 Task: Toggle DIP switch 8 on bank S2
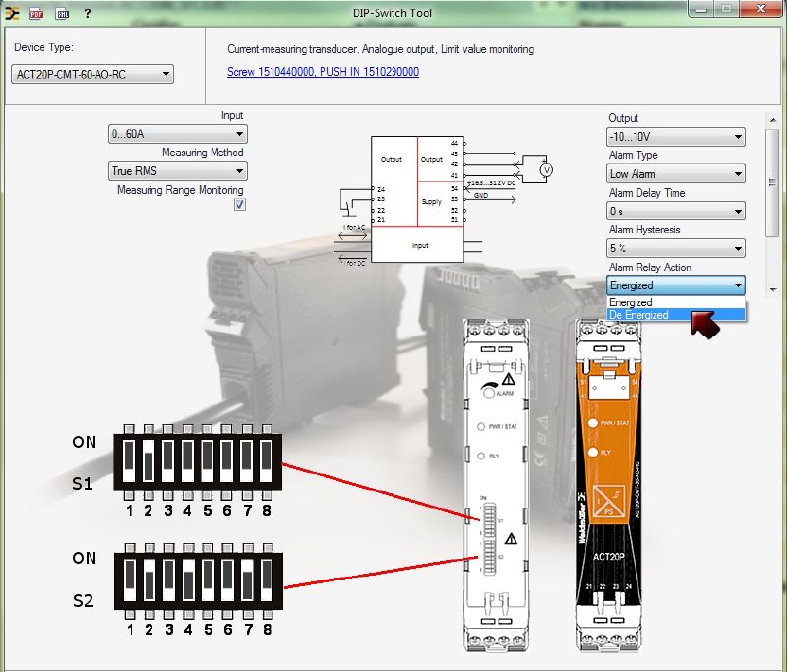click(267, 579)
